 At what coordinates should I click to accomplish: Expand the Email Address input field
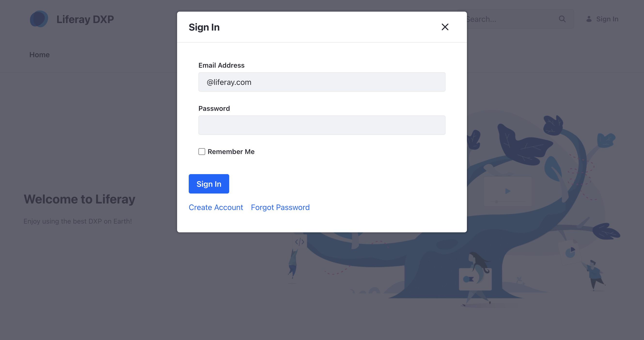pos(322,82)
